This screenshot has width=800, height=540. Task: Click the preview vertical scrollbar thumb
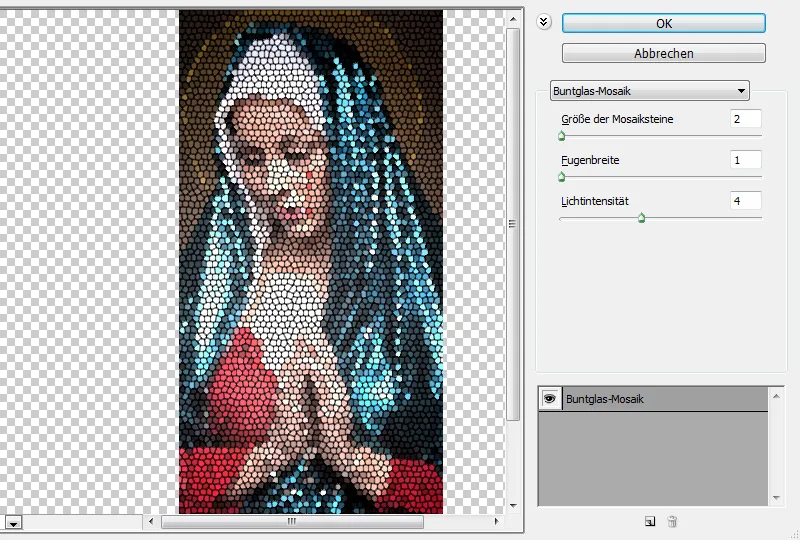(x=513, y=225)
